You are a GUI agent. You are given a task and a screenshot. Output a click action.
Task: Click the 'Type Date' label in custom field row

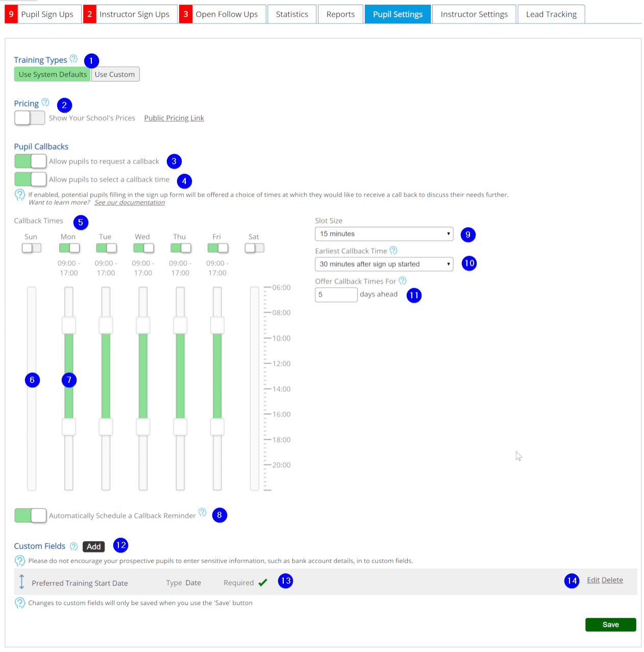coord(184,583)
